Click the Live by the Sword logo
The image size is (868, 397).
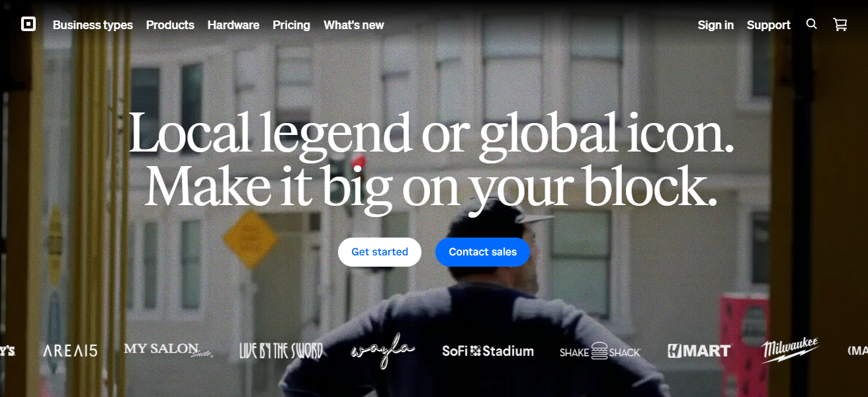click(281, 351)
